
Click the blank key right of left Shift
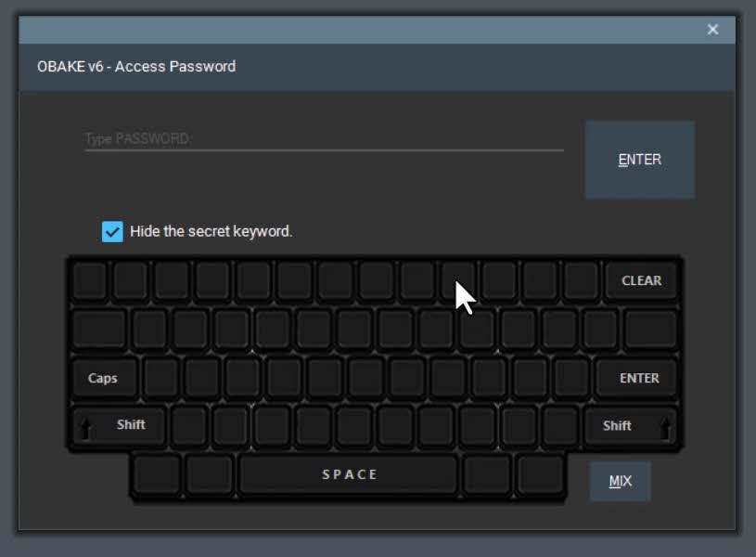pos(189,425)
